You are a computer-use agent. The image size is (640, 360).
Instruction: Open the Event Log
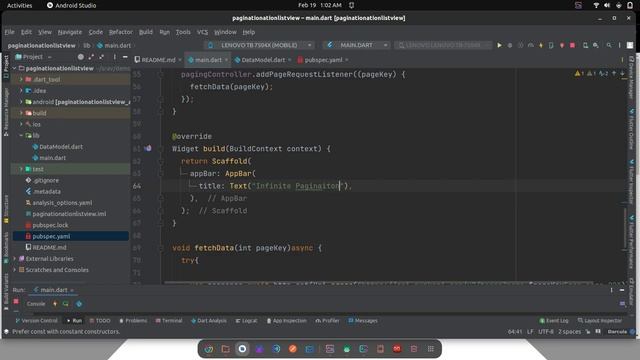click(x=554, y=321)
